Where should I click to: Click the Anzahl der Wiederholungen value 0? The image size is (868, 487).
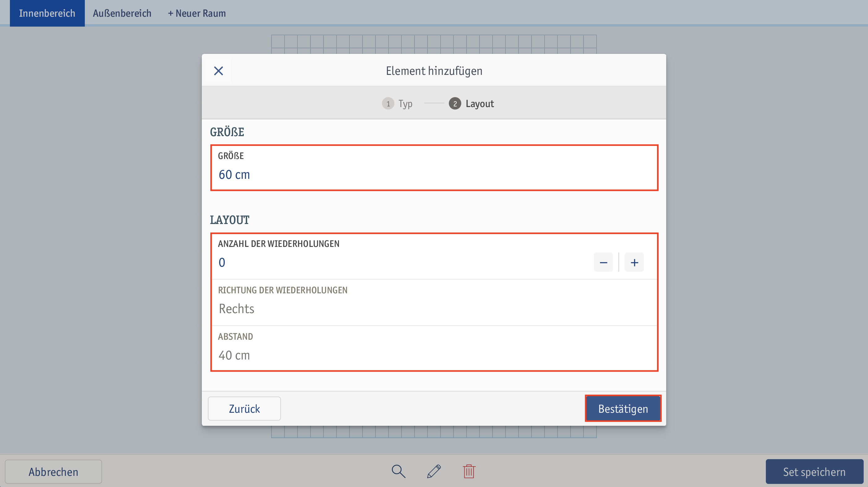[222, 262]
